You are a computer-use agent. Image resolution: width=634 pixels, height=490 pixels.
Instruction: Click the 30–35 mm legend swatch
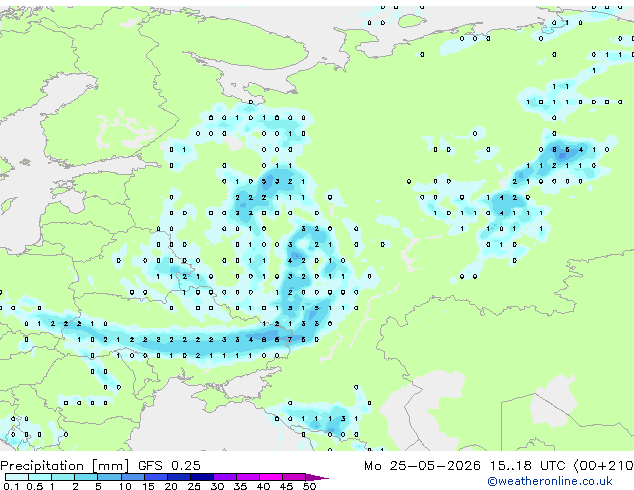224,477
